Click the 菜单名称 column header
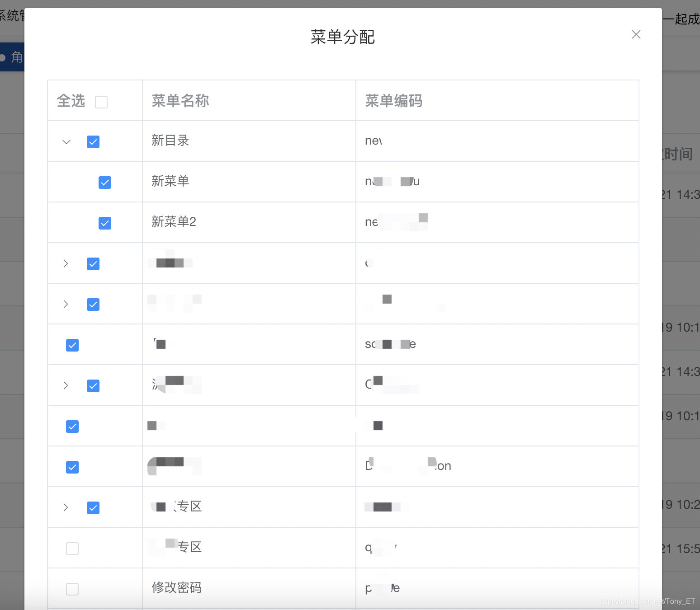Screen dimensions: 700x610 pos(249,101)
